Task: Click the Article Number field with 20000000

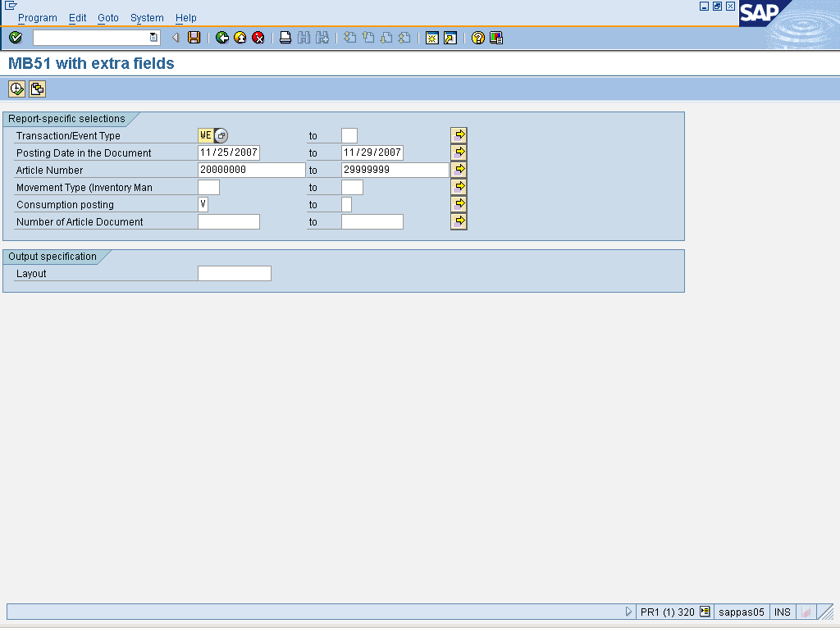Action: [252, 171]
